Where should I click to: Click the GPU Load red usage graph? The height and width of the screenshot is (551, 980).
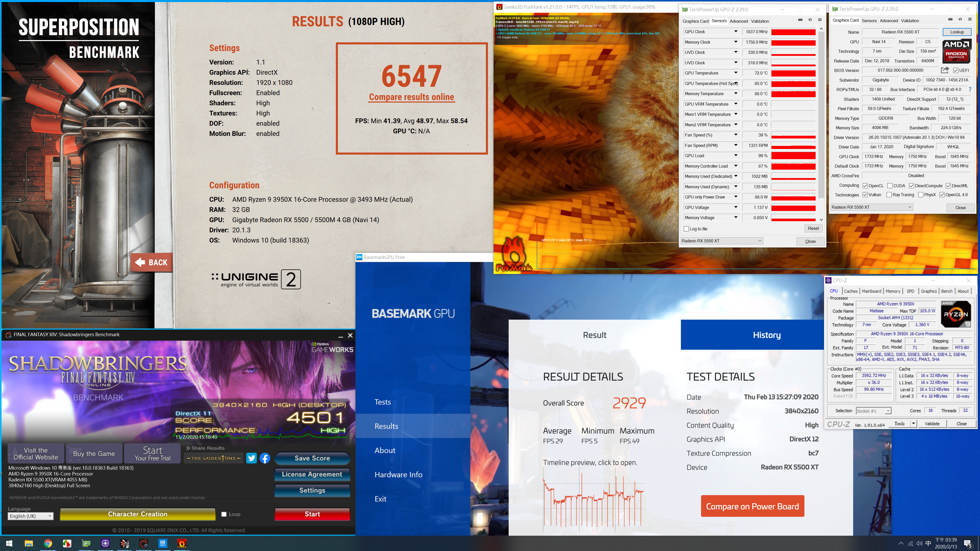click(793, 156)
